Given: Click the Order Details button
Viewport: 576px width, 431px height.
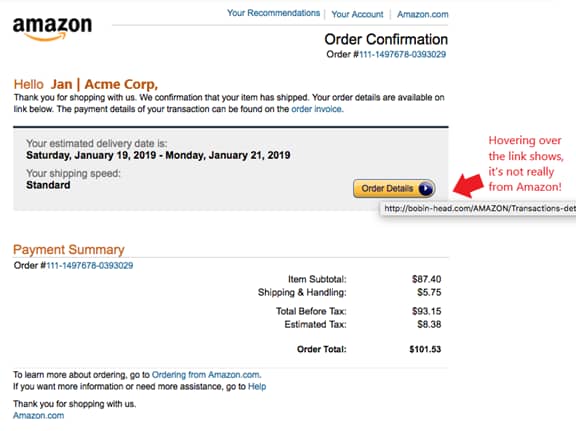Looking at the screenshot, I should (394, 188).
